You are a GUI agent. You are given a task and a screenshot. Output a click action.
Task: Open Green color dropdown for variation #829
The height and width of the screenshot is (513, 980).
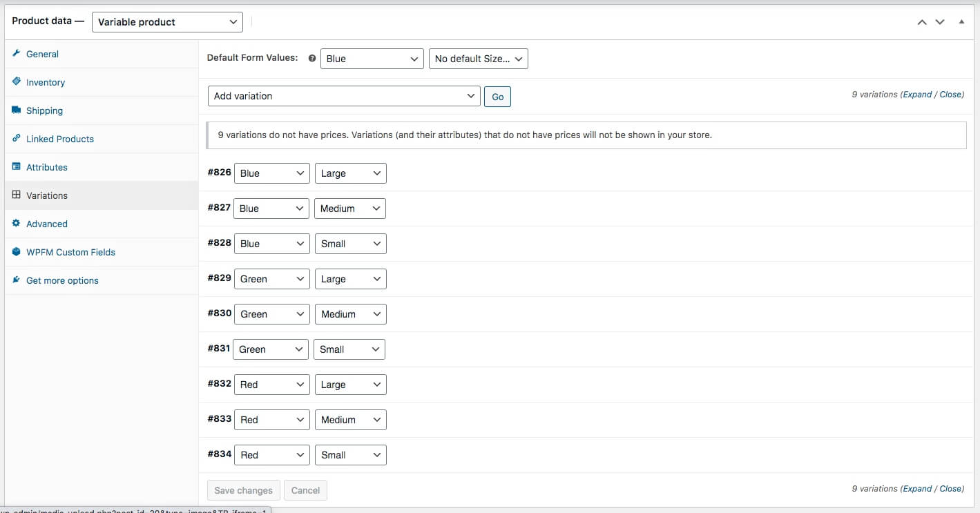pyautogui.click(x=272, y=279)
